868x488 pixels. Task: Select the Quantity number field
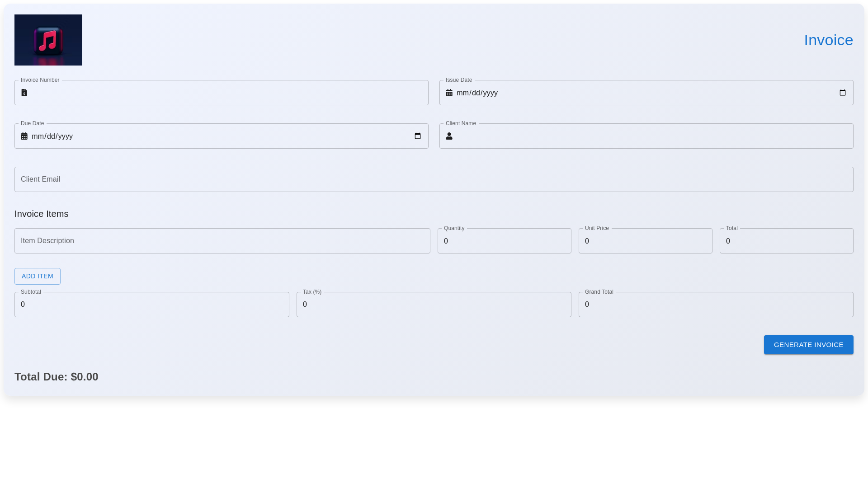point(504,241)
